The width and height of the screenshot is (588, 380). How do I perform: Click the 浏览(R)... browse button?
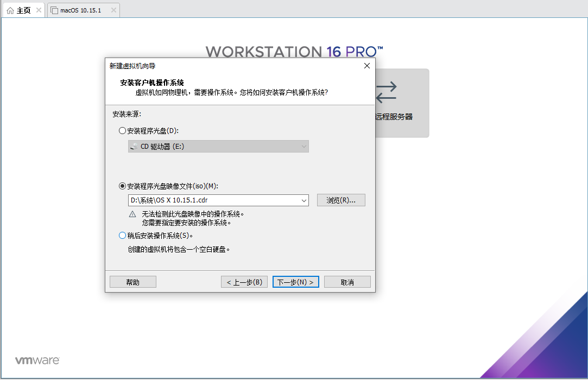(341, 200)
